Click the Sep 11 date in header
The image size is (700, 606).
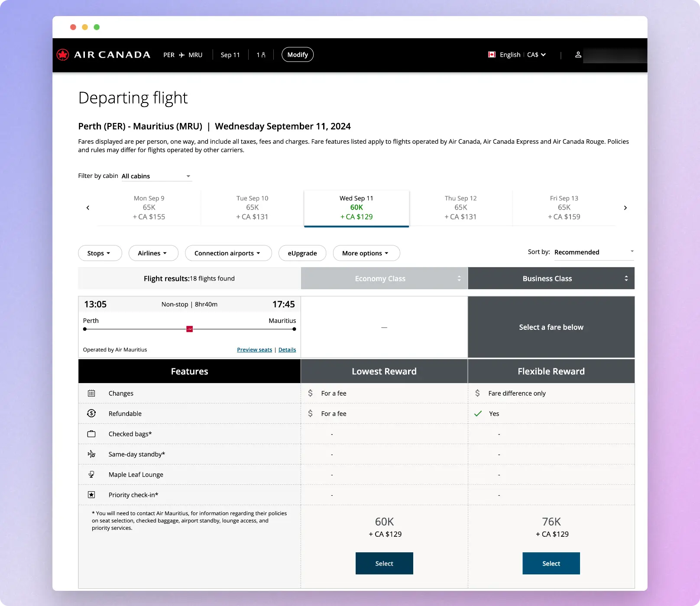pyautogui.click(x=230, y=55)
